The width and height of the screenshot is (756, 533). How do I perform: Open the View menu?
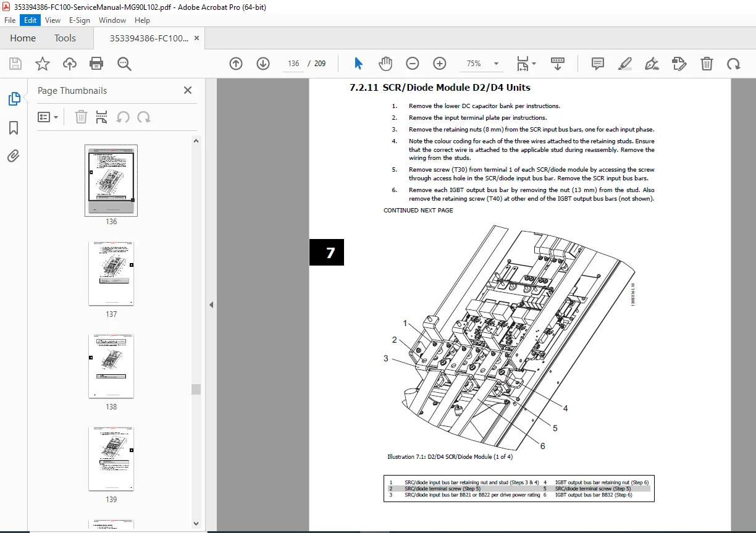coord(52,20)
